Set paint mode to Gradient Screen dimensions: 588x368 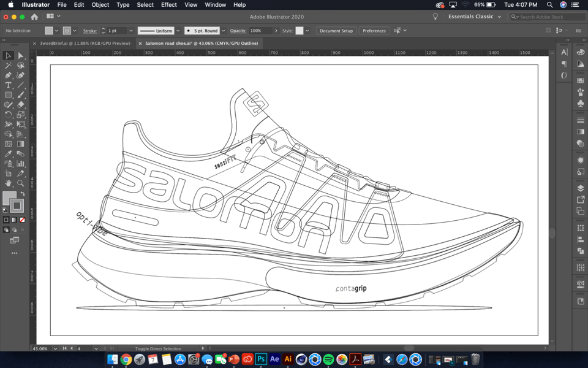coord(14,220)
